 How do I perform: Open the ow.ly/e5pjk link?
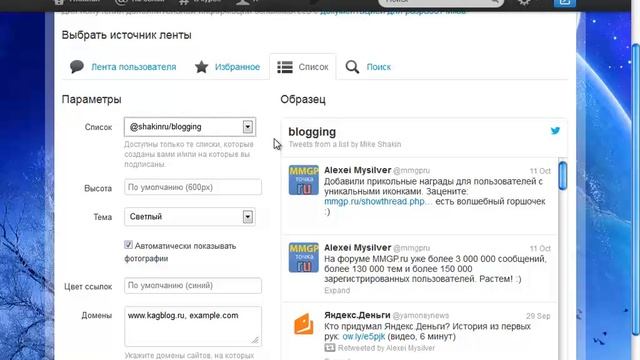pos(364,337)
